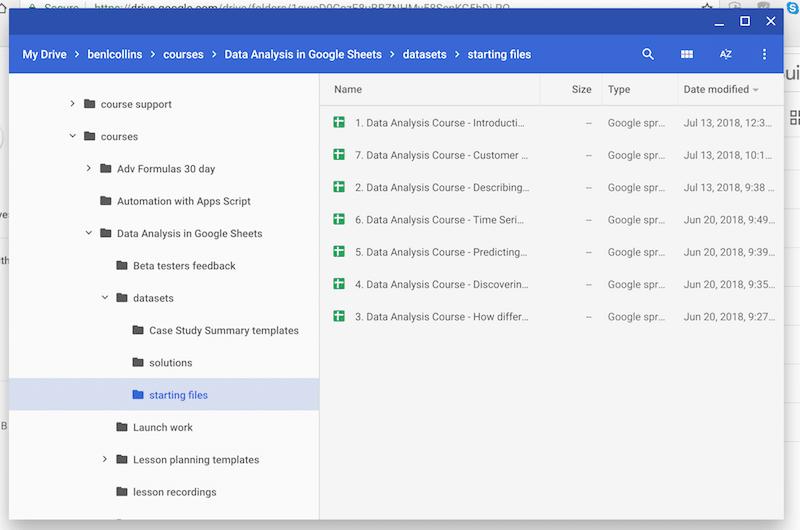Click the Jul 13, 2018, 9:38 date cell

[729, 187]
